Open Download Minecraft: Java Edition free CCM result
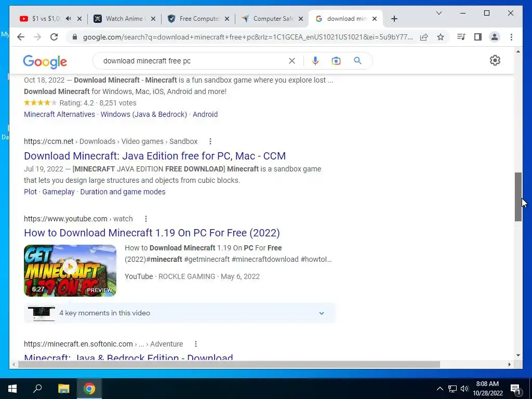The height and width of the screenshot is (399, 532). tap(155, 156)
